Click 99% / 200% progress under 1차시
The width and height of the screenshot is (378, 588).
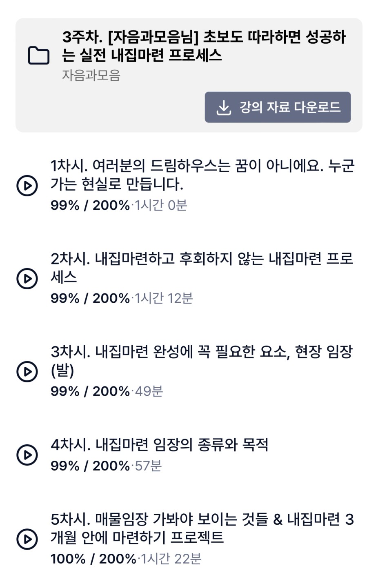[90, 205]
